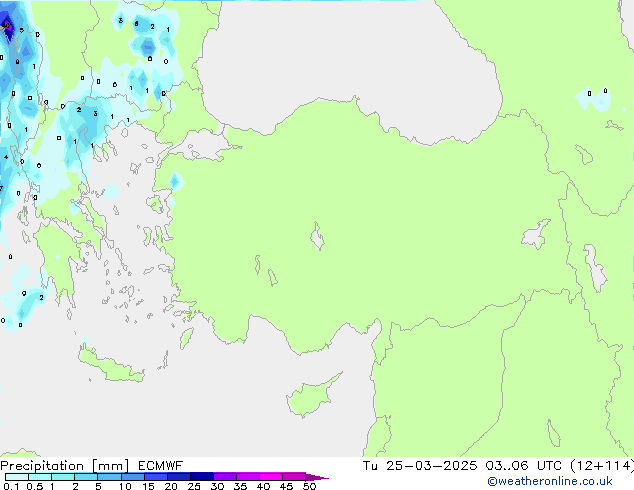
Task: Select the 5–10 mm legend color
Action: click(109, 477)
